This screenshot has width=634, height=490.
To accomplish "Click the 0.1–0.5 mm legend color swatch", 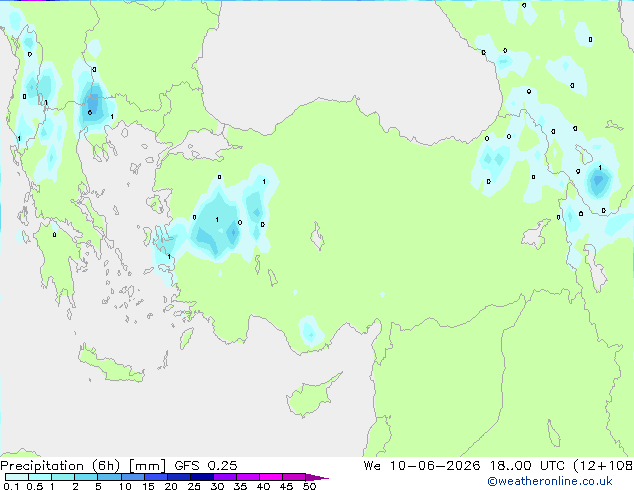I will point(17,477).
